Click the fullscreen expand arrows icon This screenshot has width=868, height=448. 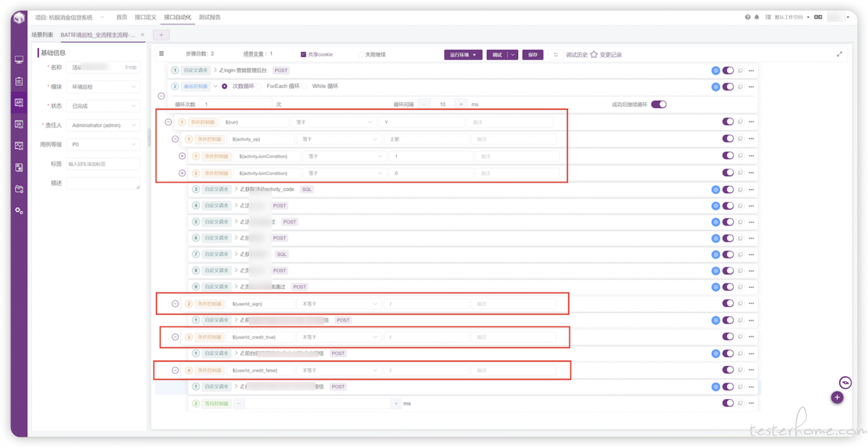click(840, 54)
